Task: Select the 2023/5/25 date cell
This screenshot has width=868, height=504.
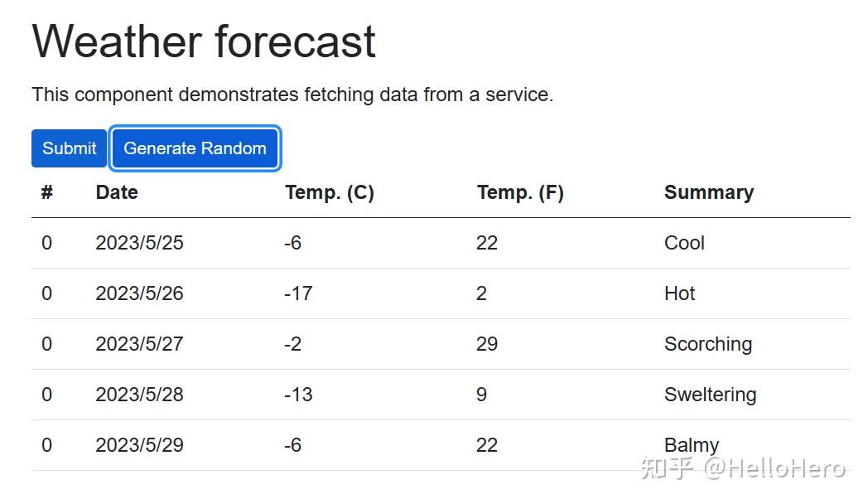Action: coord(139,243)
